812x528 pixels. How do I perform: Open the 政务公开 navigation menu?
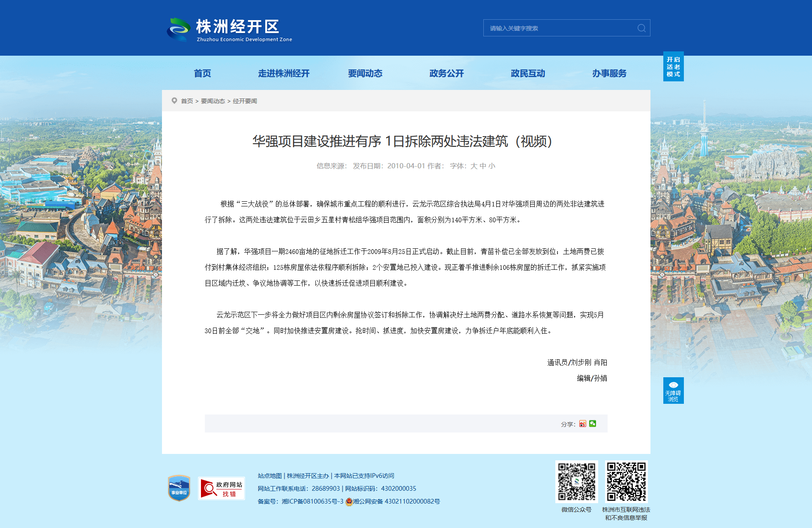pos(446,74)
